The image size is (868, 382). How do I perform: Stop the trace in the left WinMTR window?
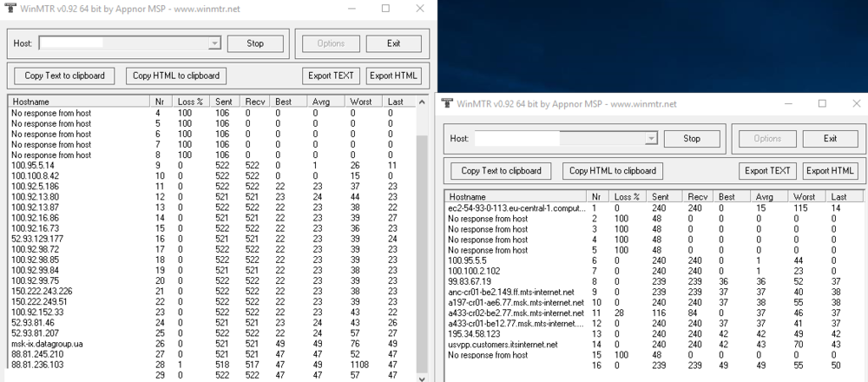255,43
